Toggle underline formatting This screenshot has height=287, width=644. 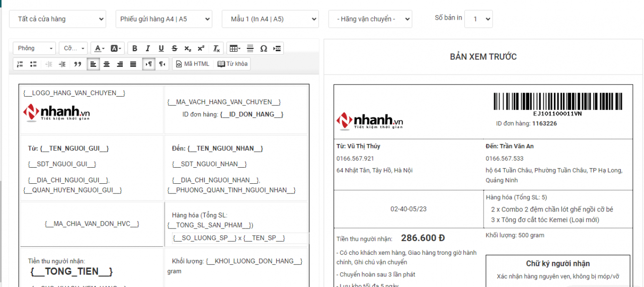(161, 48)
